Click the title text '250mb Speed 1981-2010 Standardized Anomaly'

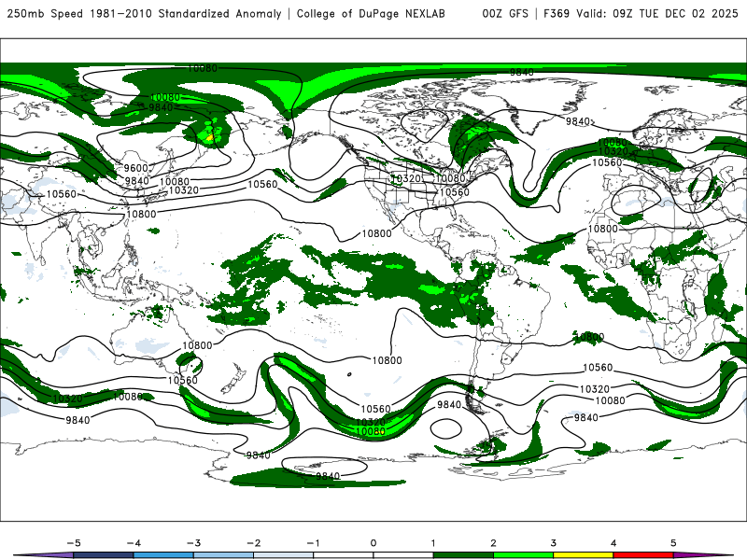tap(145, 14)
